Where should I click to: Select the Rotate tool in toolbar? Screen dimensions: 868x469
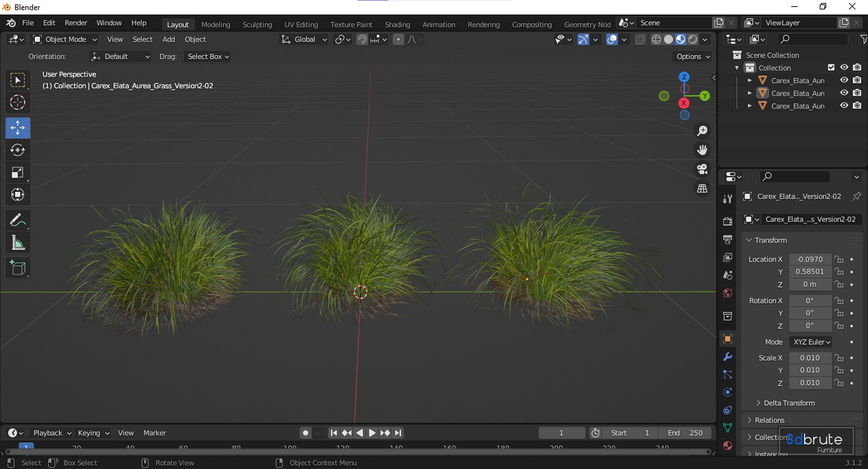tap(18, 150)
